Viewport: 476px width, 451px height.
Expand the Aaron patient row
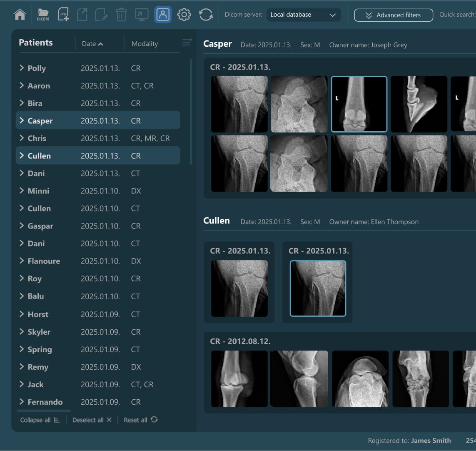[x=22, y=85]
